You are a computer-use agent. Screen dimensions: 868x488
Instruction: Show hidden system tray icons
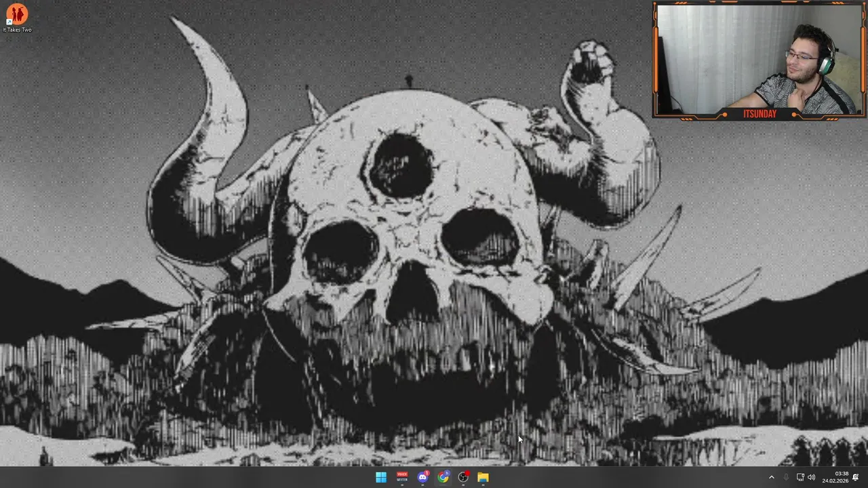click(x=771, y=477)
